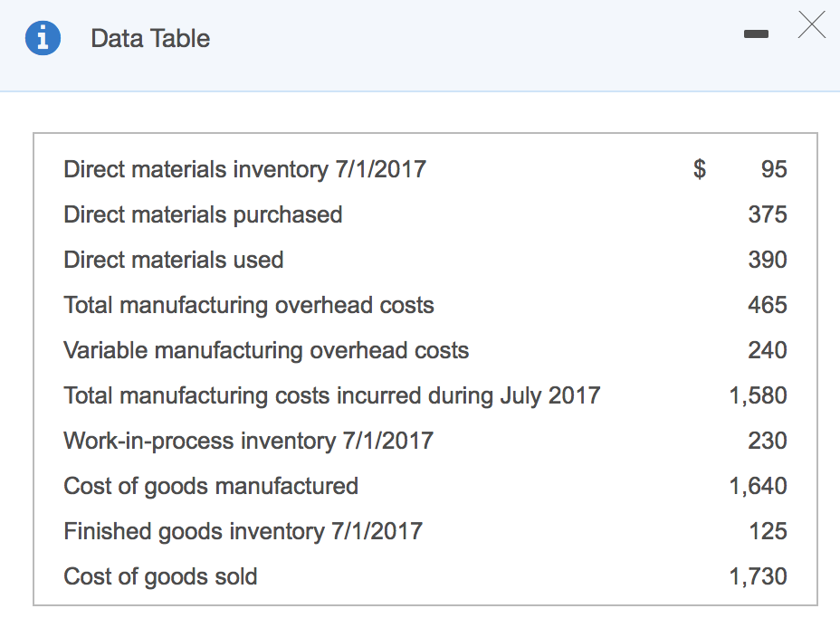Select the Cost of goods manufactured label
840x637 pixels.
point(210,486)
